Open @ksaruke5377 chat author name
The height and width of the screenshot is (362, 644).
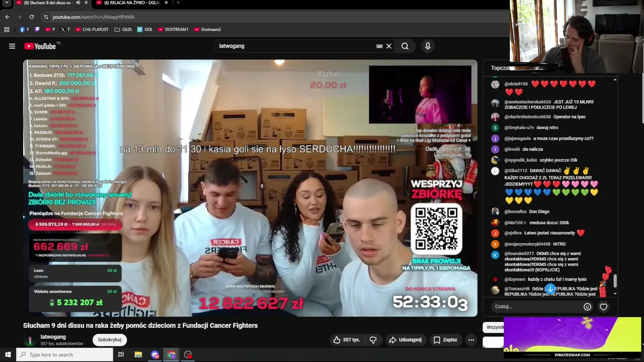pos(519,254)
